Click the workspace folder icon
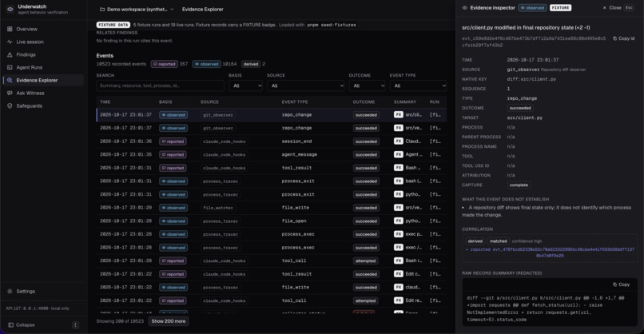Viewport: 644px width, 334px height. click(x=102, y=9)
